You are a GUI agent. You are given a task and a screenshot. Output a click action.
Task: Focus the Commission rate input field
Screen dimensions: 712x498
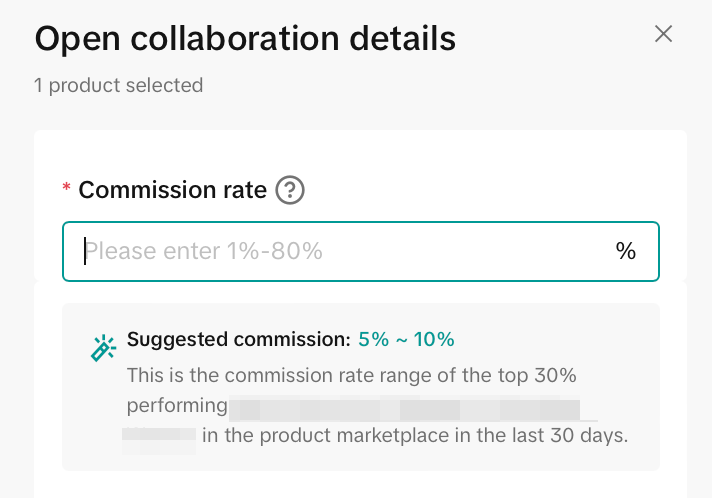pos(340,251)
